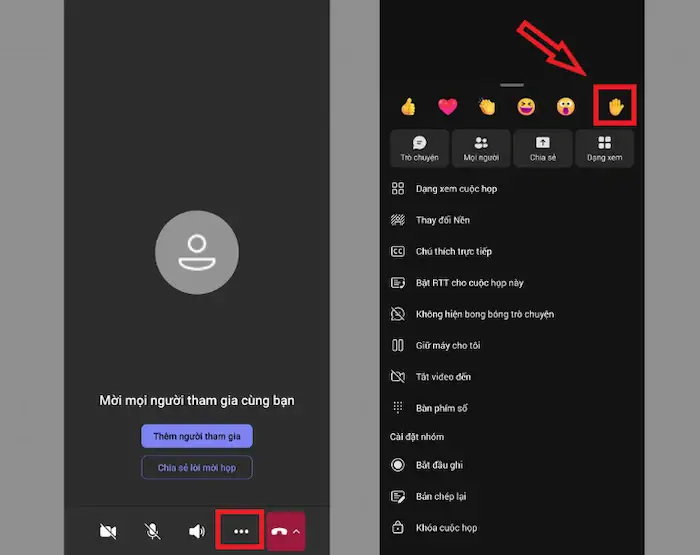Screen dimensions: 700x555
Task: Send the surprised face reaction
Action: [x=564, y=107]
